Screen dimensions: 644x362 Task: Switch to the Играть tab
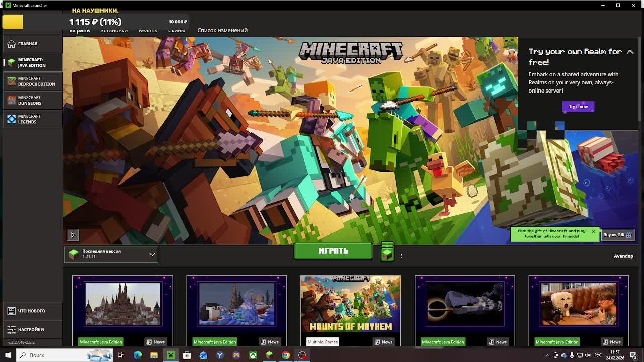79,30
